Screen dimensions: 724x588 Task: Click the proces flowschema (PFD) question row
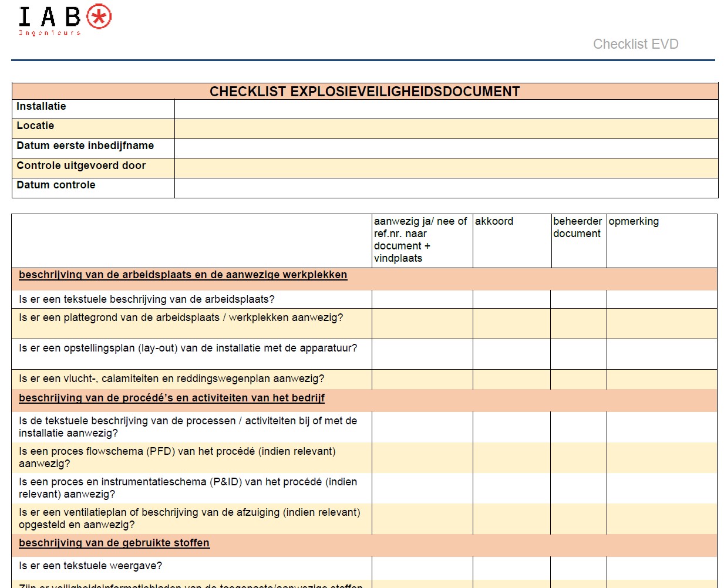pyautogui.click(x=176, y=458)
